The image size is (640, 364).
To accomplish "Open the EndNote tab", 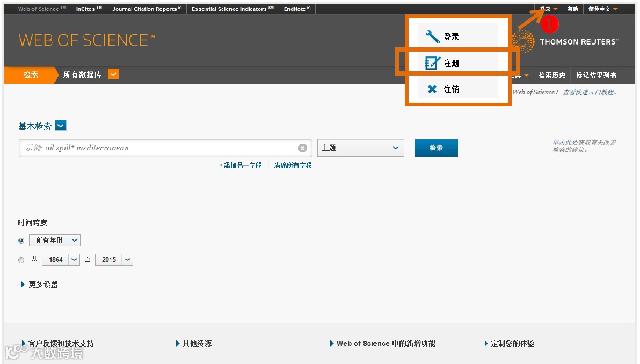I will click(x=297, y=9).
